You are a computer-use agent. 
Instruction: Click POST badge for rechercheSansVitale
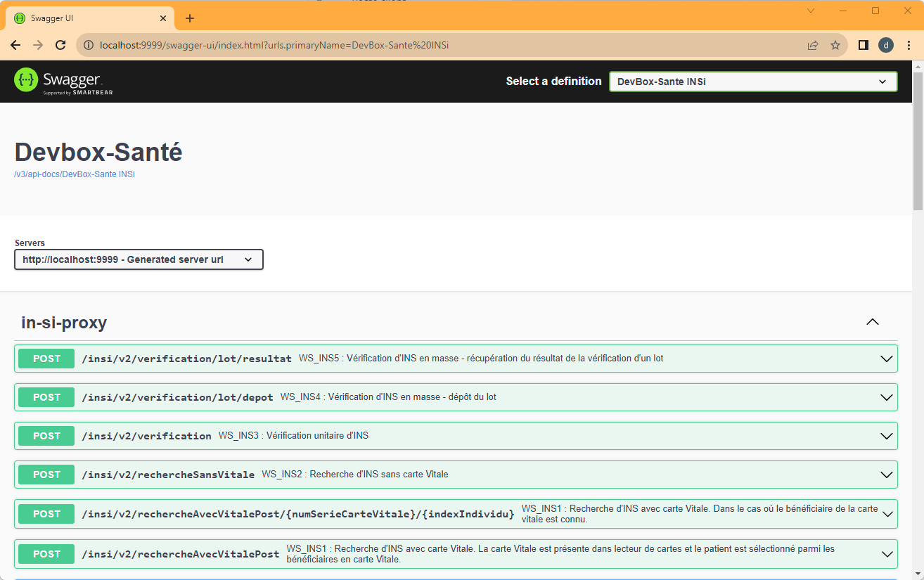pyautogui.click(x=46, y=475)
